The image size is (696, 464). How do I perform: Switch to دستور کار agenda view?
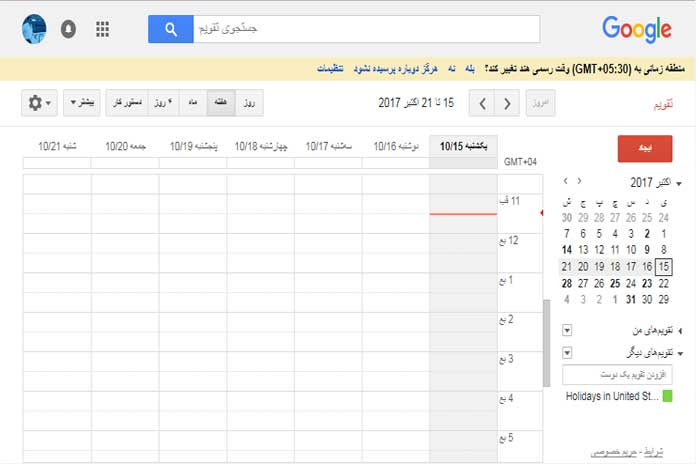pyautogui.click(x=127, y=103)
